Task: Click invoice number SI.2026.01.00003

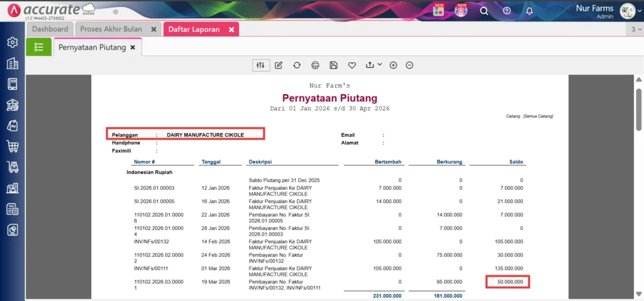Action: (x=154, y=188)
